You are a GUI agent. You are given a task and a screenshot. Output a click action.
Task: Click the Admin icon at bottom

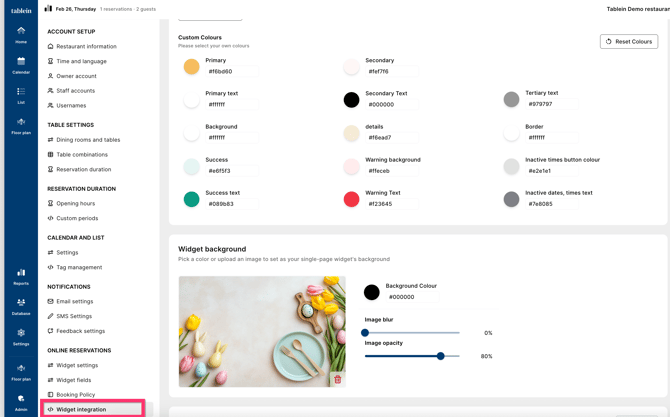tap(21, 402)
